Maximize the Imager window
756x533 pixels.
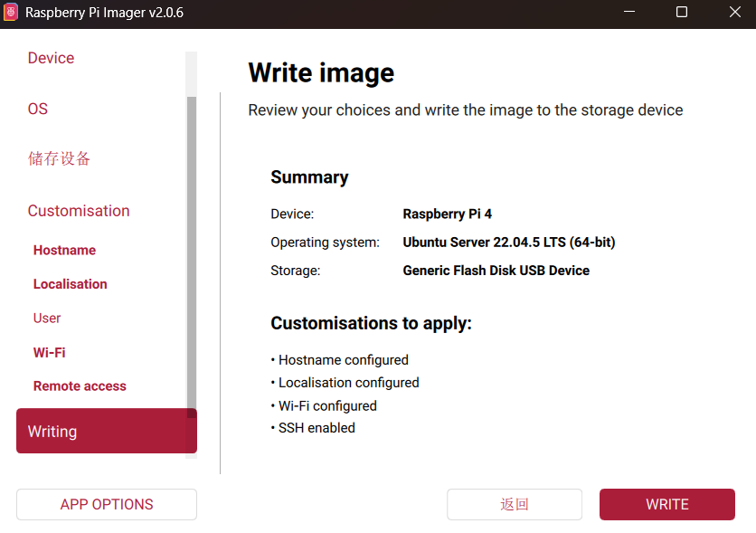coord(682,13)
